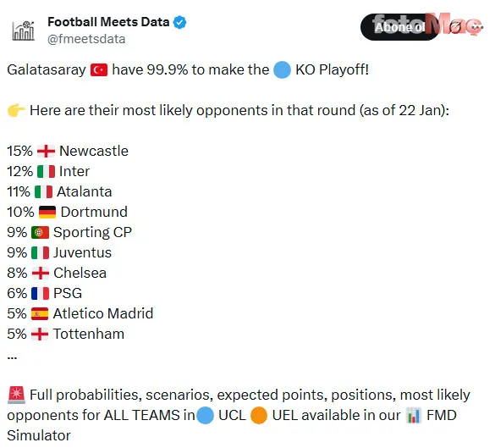
Task: Click the Turkish flag next to Galatasaray
Action: 99,70
